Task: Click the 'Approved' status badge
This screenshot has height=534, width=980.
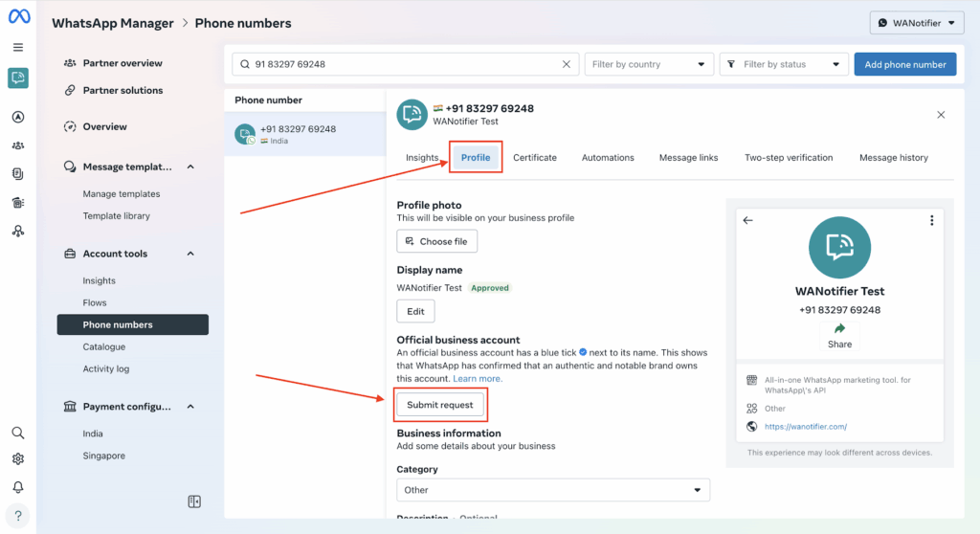Action: pyautogui.click(x=490, y=288)
